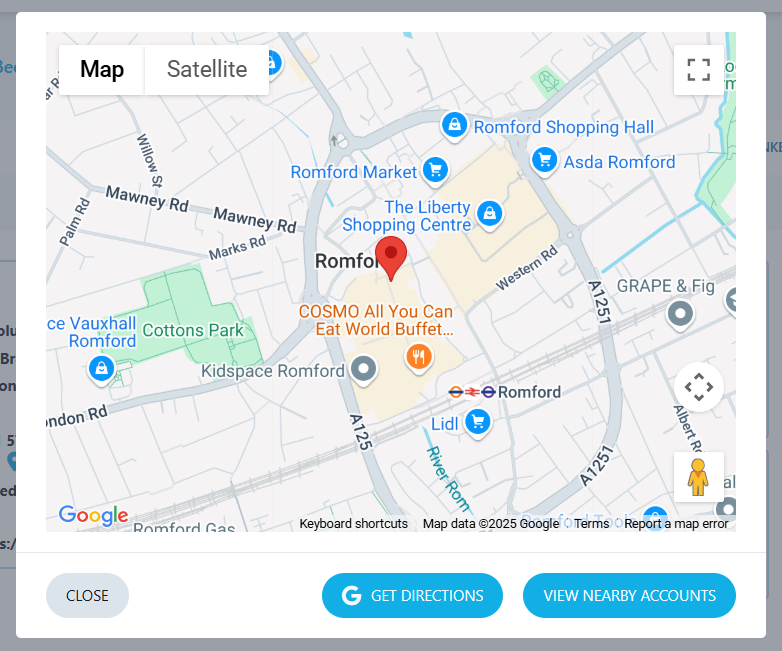Viewport: 782px width, 651px height.
Task: Close the map dialog
Action: coord(87,595)
